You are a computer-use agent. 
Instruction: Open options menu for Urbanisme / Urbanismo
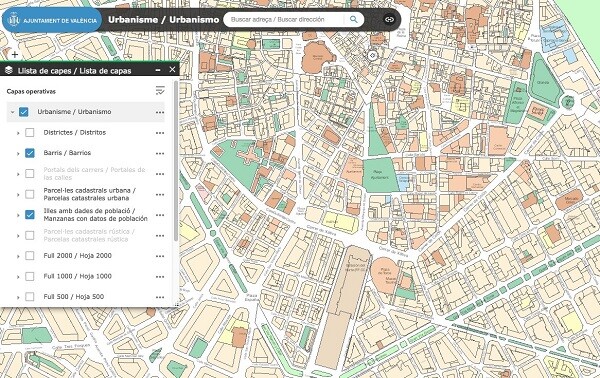(x=160, y=112)
